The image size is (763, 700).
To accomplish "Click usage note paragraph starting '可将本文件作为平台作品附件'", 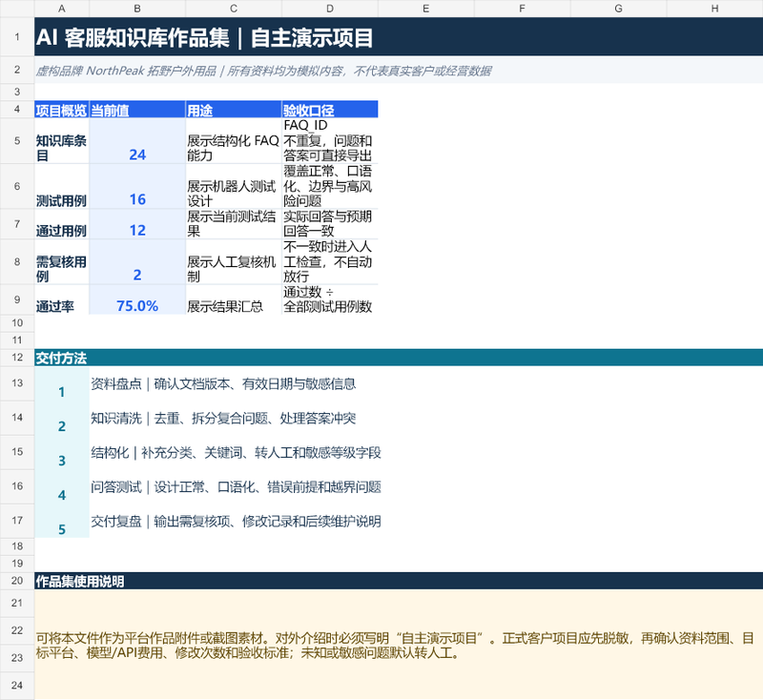I will tap(399, 645).
